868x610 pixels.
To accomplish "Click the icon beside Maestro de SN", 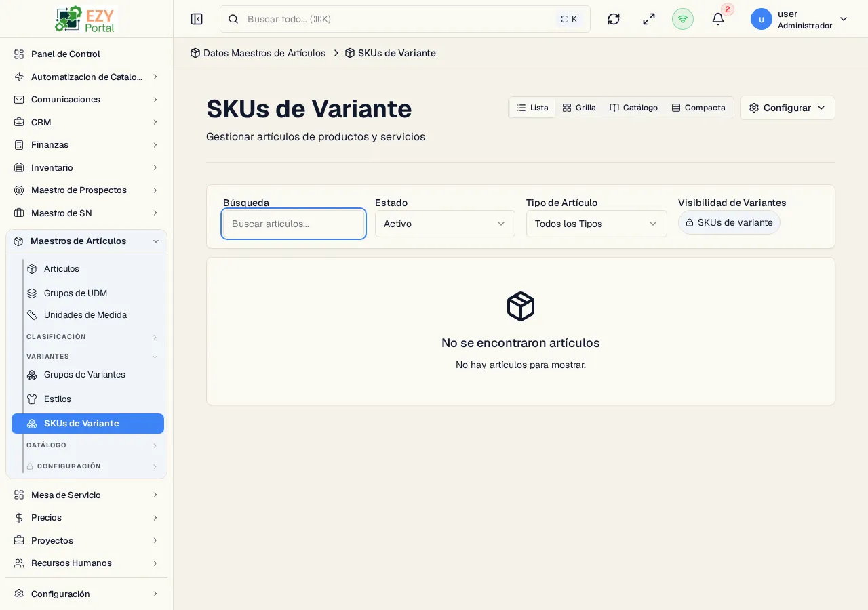I will [19, 213].
